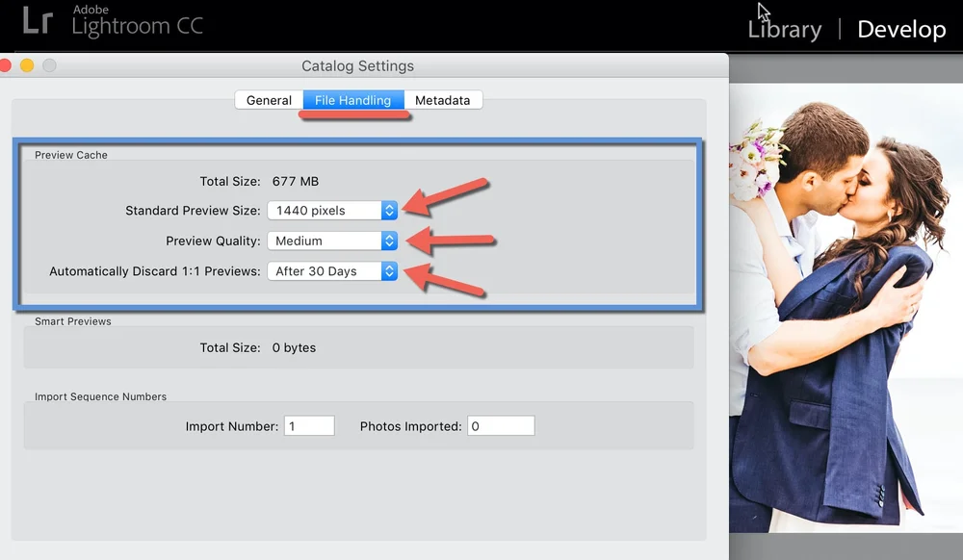
Task: Click the Preview Quality stepper arrows
Action: [389, 241]
